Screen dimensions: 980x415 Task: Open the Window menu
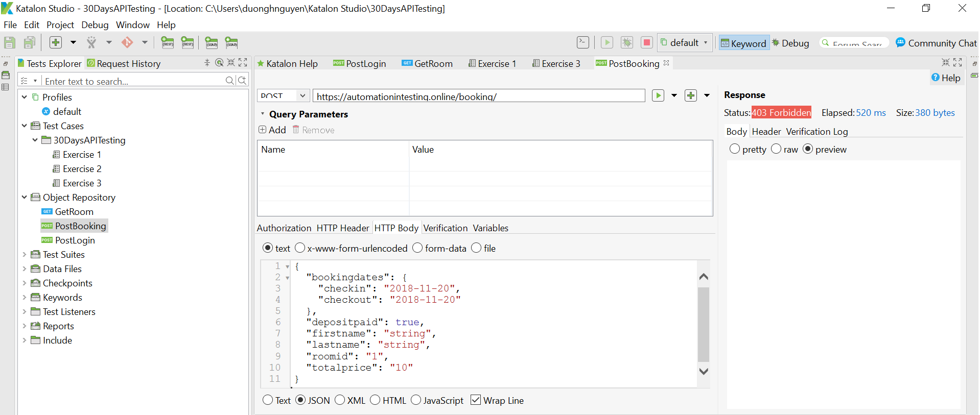point(133,25)
